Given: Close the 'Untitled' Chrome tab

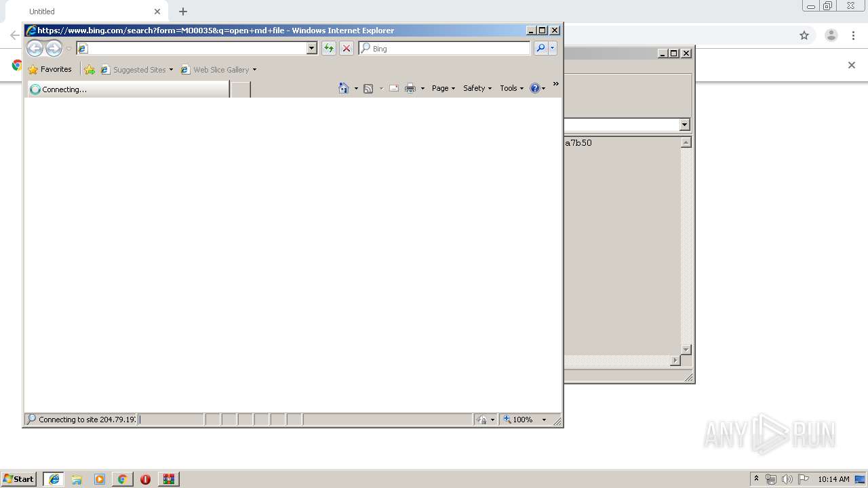Looking at the screenshot, I should 157,12.
